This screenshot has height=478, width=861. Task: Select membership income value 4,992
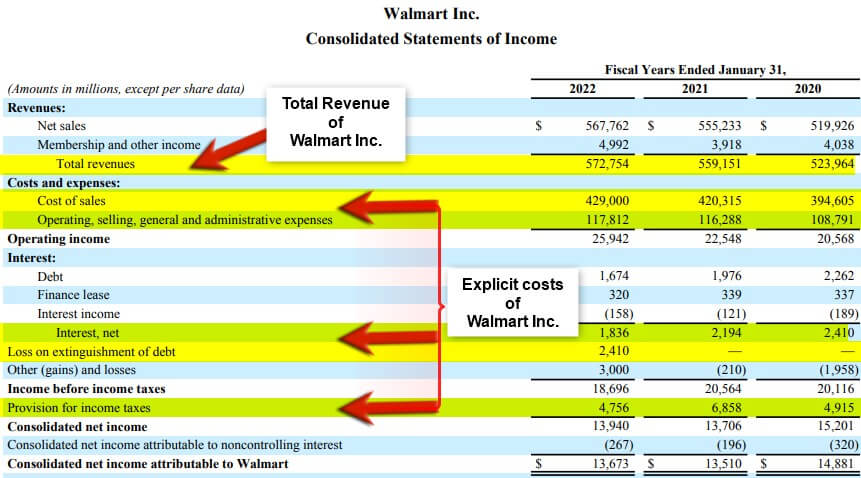tap(613, 145)
